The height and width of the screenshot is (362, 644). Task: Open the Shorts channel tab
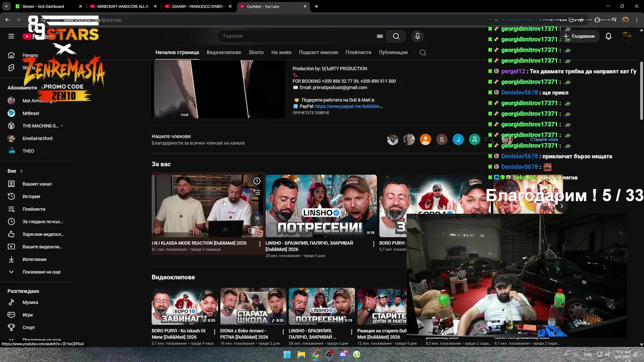(x=256, y=52)
